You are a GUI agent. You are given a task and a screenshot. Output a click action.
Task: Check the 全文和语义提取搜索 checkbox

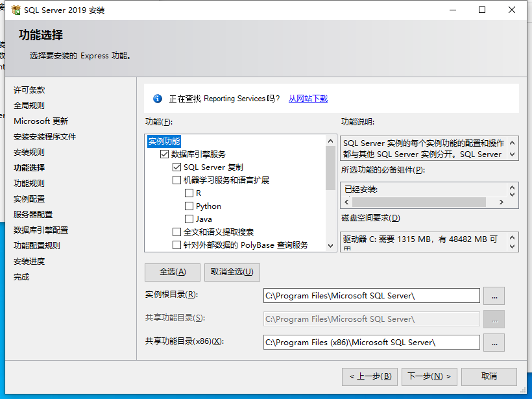pos(176,232)
